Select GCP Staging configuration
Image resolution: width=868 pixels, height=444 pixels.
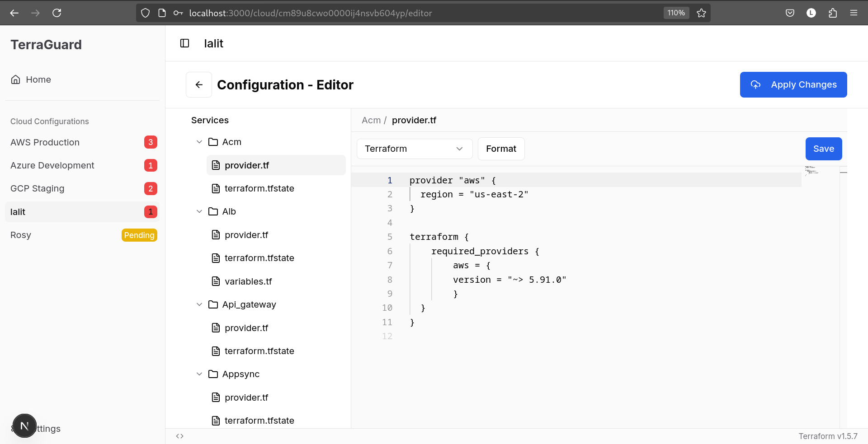coord(38,188)
